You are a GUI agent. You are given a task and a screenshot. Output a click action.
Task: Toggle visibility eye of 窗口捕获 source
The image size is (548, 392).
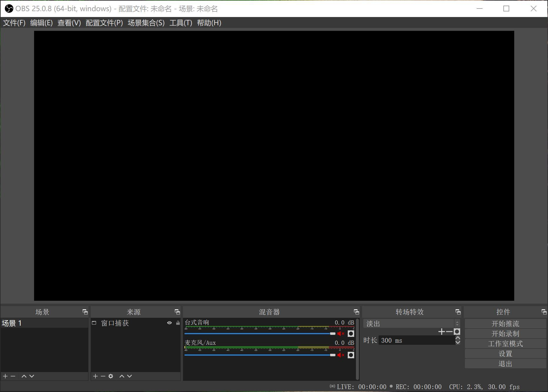click(169, 323)
